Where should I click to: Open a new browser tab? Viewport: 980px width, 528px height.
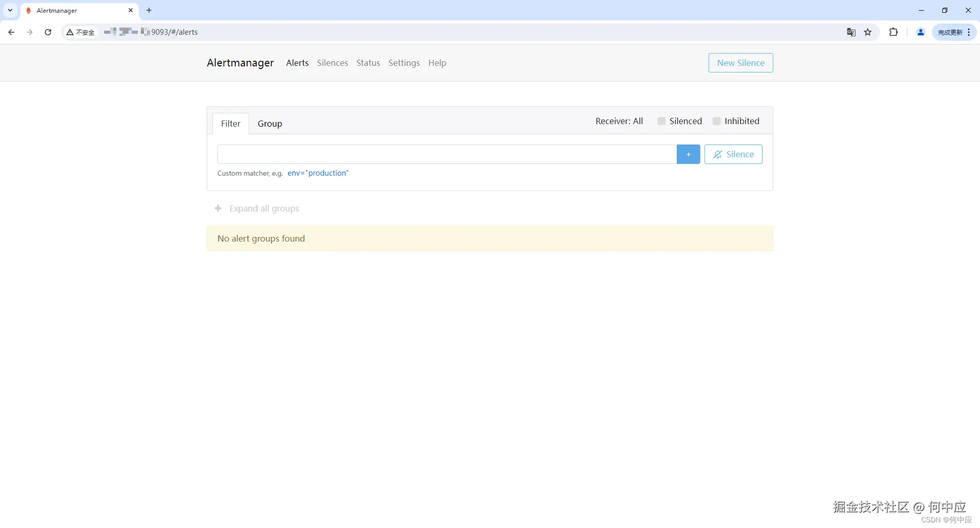(149, 10)
